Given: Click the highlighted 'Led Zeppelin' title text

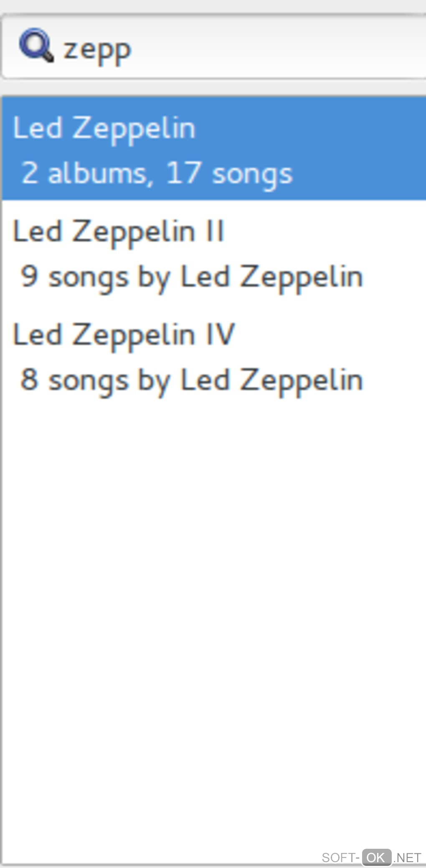Looking at the screenshot, I should point(104,128).
